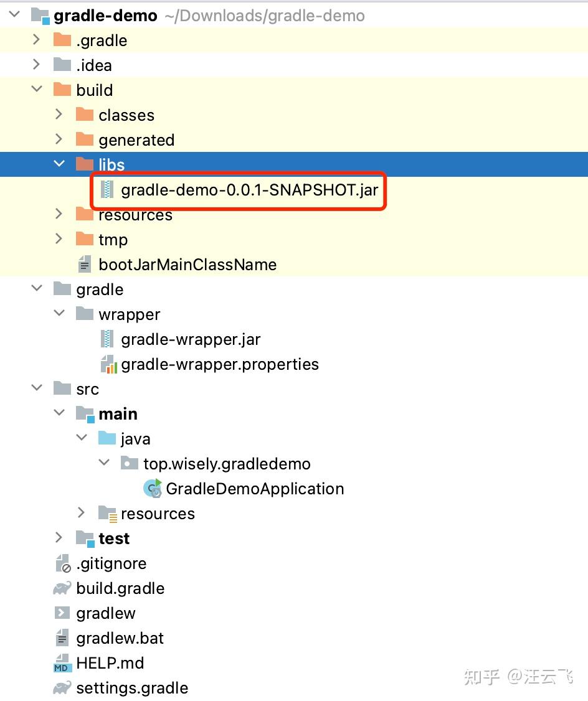This screenshot has width=588, height=701.
Task: Open the build.gradle script
Action: pyautogui.click(x=120, y=588)
